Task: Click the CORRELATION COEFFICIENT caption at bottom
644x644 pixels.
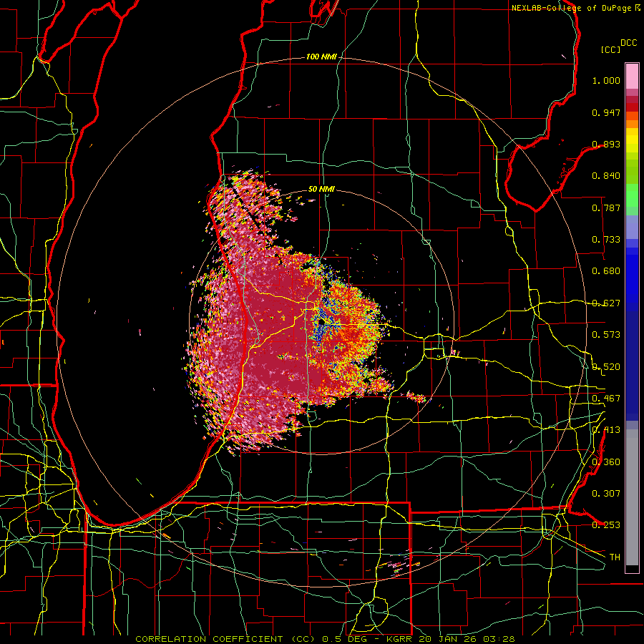Action: click(225, 639)
